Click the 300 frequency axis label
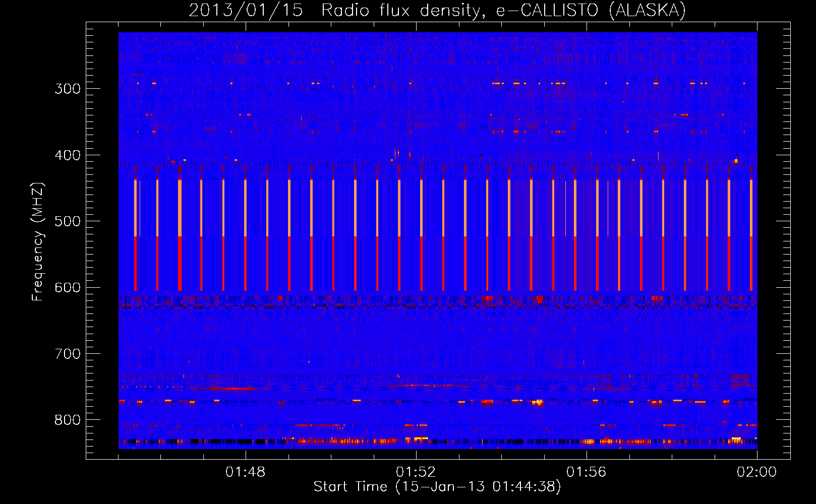816x504 pixels. pyautogui.click(x=68, y=89)
